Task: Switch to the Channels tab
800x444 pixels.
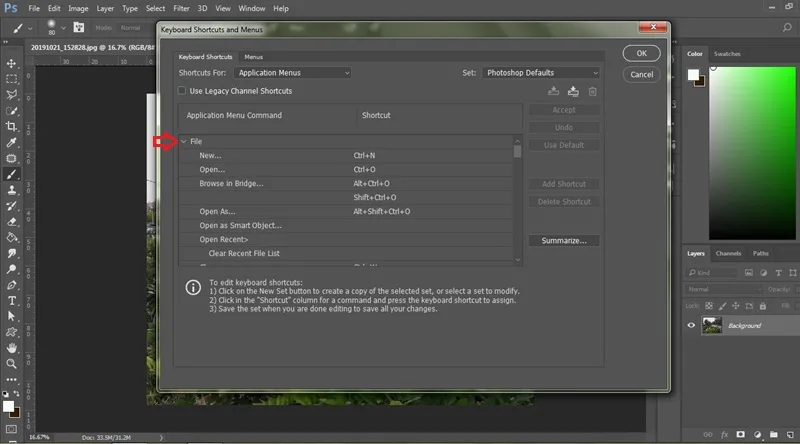Action: click(x=728, y=253)
